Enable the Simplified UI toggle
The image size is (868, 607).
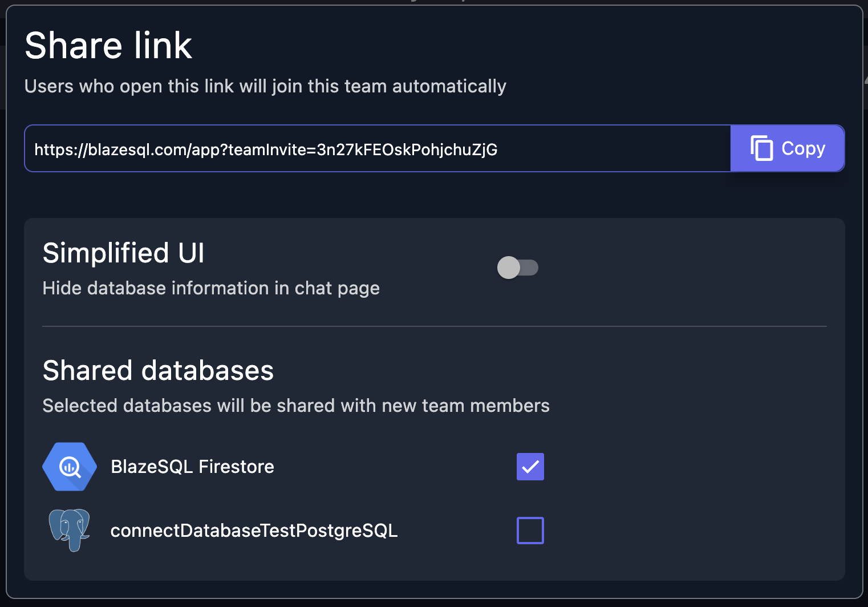point(518,267)
